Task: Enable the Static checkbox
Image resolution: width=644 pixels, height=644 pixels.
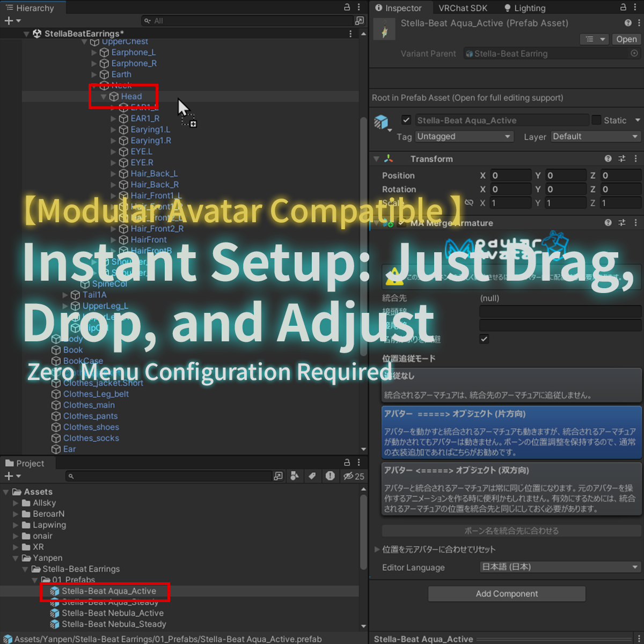Action: (596, 120)
